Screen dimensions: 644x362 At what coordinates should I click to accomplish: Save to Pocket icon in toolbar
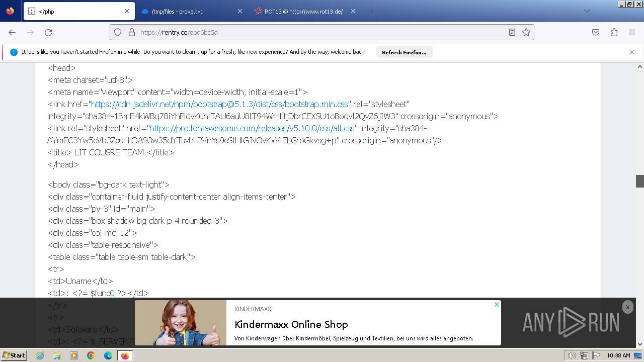596,32
